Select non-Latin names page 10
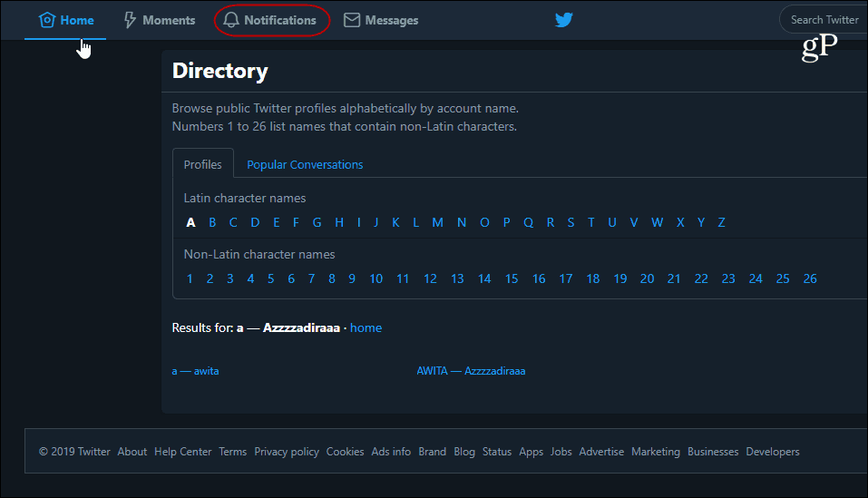This screenshot has height=498, width=868. (375, 278)
